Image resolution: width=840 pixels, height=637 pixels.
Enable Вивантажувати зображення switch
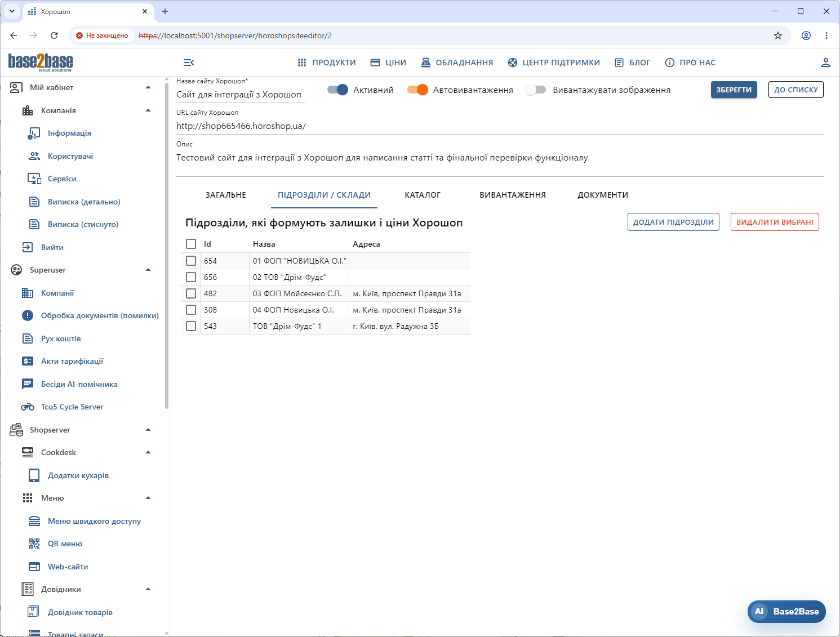[x=536, y=90]
